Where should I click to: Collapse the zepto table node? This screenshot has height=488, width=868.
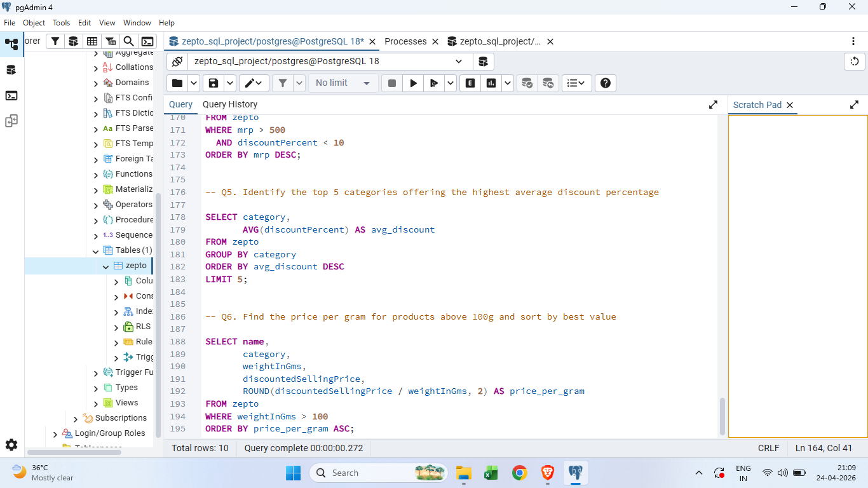[x=106, y=266]
